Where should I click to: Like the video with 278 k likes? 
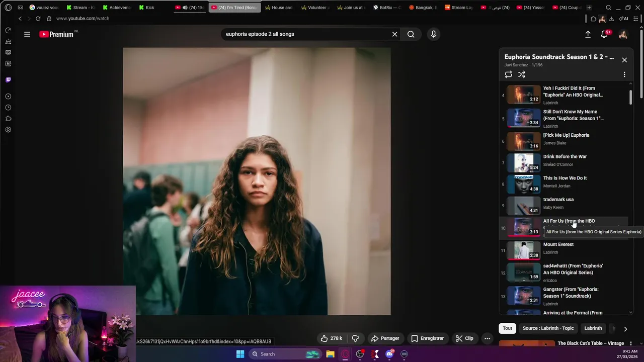[331, 338]
